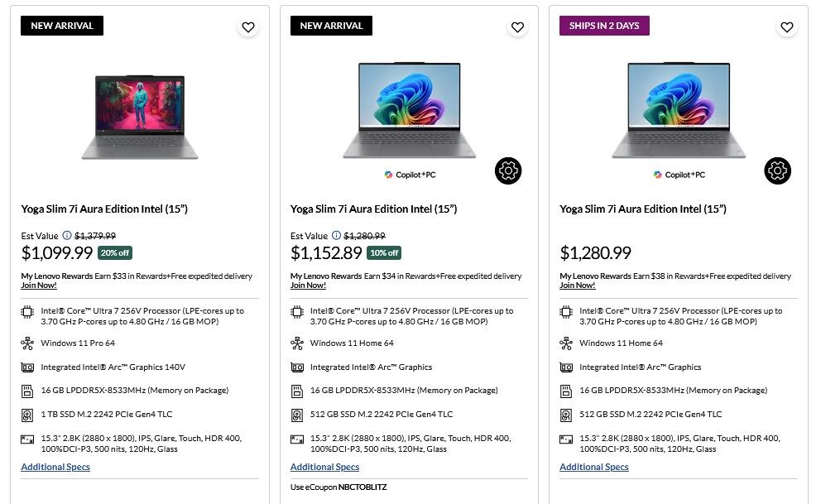Image resolution: width=821 pixels, height=504 pixels.
Task: Click graphics card icon on first card
Action: (x=27, y=367)
